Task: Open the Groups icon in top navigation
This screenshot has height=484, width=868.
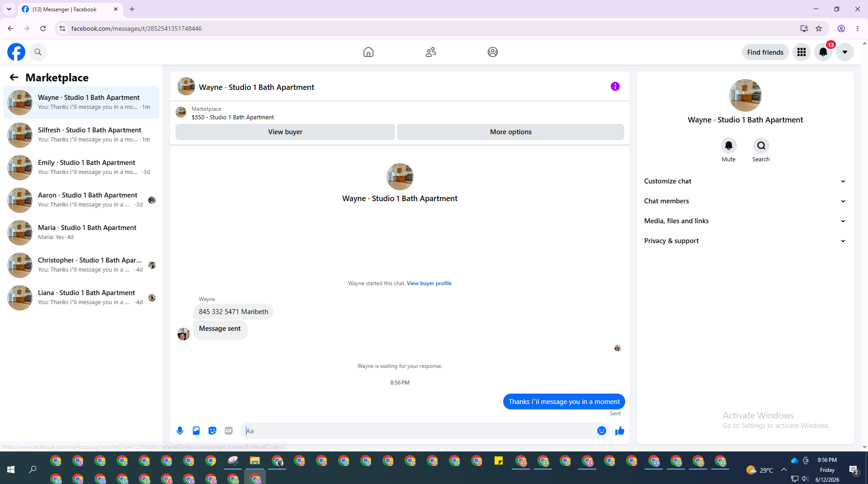Action: click(493, 52)
